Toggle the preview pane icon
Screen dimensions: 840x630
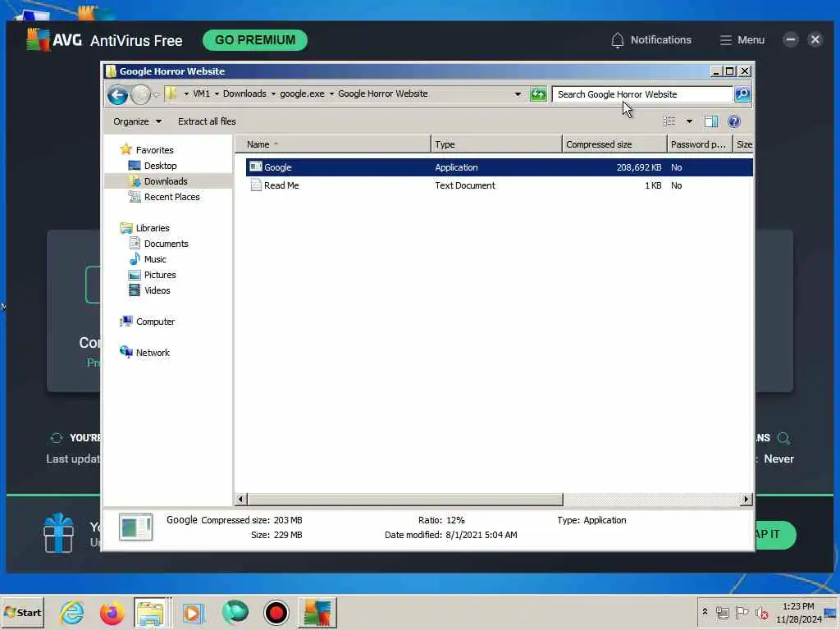pos(711,121)
